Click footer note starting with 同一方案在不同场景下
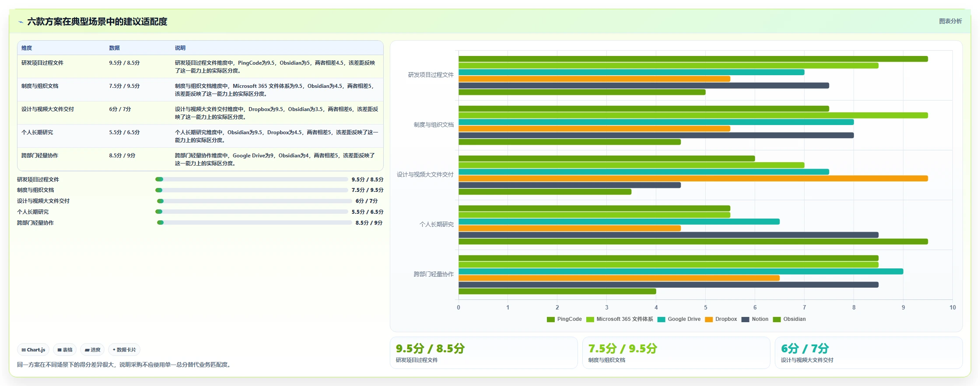 point(123,365)
